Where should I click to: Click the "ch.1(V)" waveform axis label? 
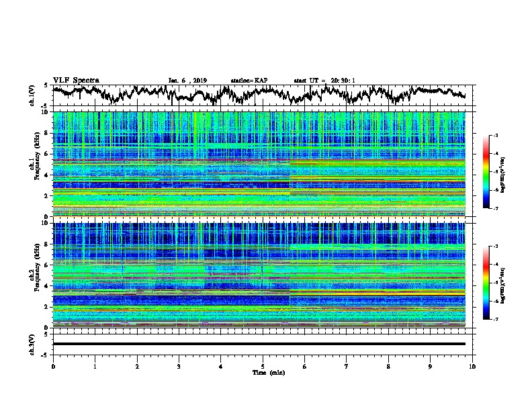[32, 95]
